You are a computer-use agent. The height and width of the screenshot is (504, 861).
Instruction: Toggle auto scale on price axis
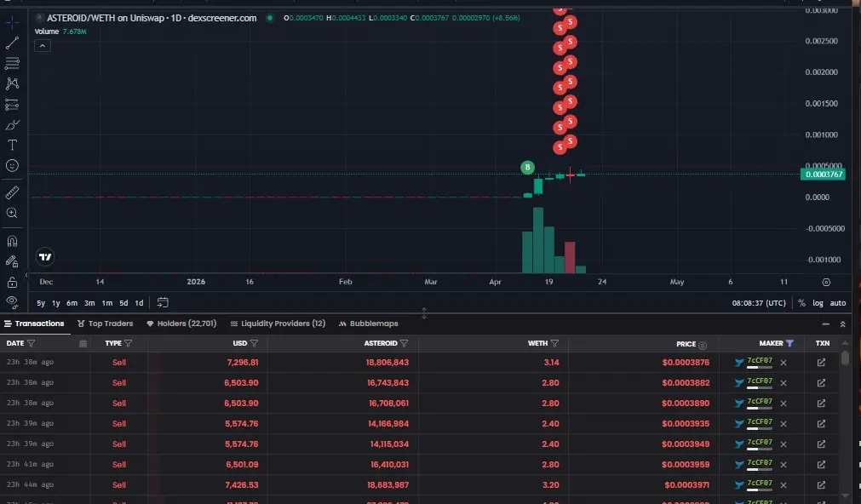pos(837,303)
